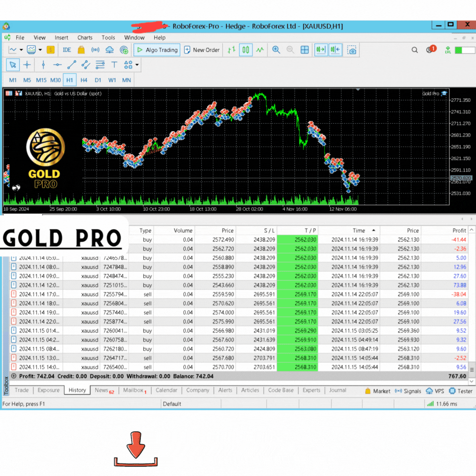Open the VPS cloud toolbar icon
476x476 pixels.
(109, 50)
